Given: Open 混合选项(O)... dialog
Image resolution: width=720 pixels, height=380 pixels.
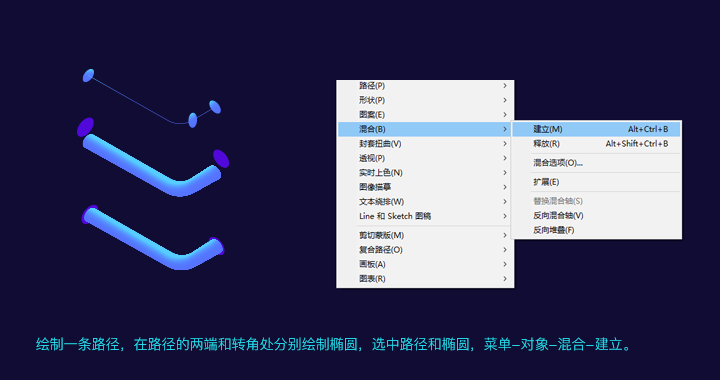Looking at the screenshot, I should tap(596, 163).
